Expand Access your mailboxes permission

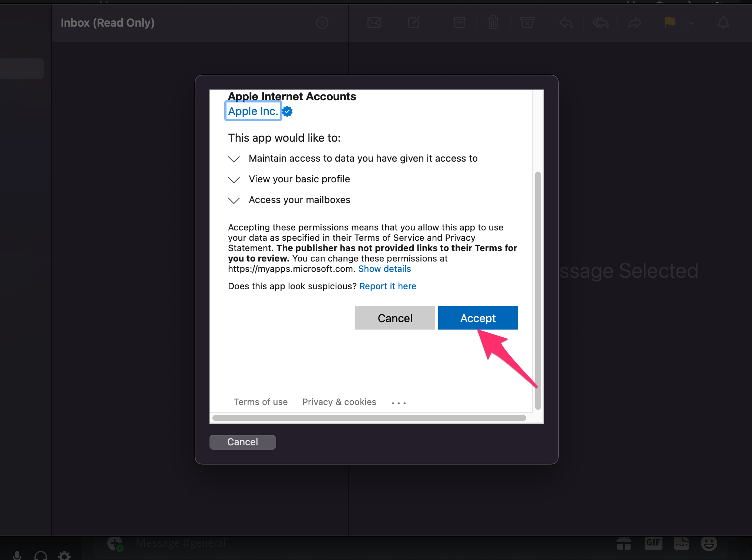234,200
